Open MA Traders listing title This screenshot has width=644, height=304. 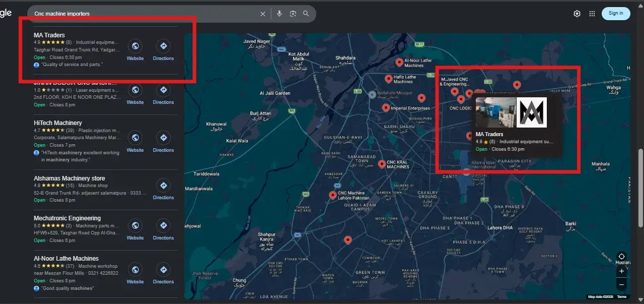[x=49, y=35]
